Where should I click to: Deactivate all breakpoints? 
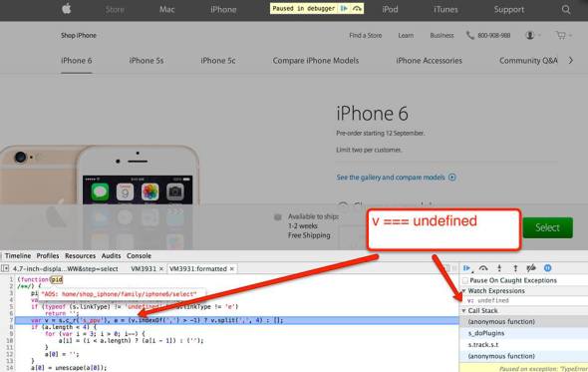(531, 268)
